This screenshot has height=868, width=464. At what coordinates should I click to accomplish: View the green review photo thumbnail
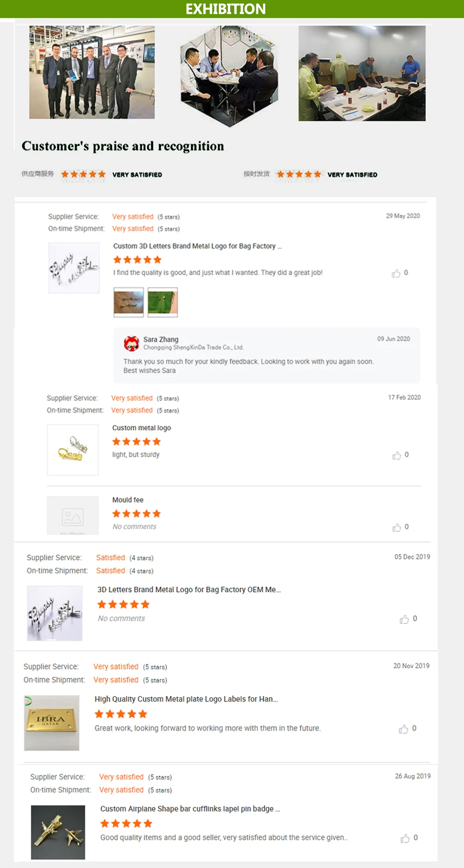(162, 302)
